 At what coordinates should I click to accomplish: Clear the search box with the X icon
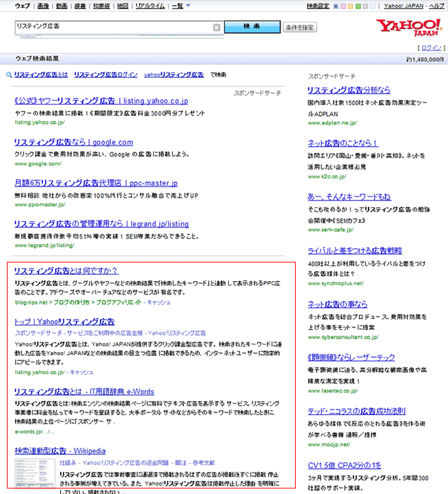pos(216,28)
